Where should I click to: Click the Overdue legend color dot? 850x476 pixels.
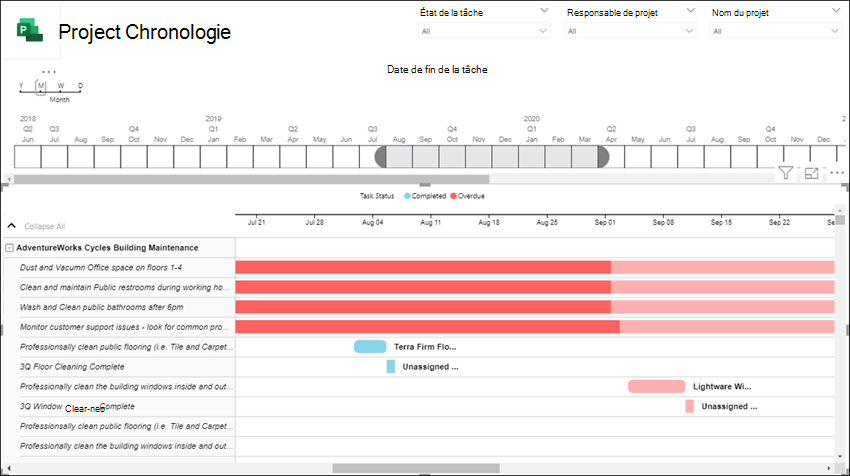pyautogui.click(x=453, y=196)
